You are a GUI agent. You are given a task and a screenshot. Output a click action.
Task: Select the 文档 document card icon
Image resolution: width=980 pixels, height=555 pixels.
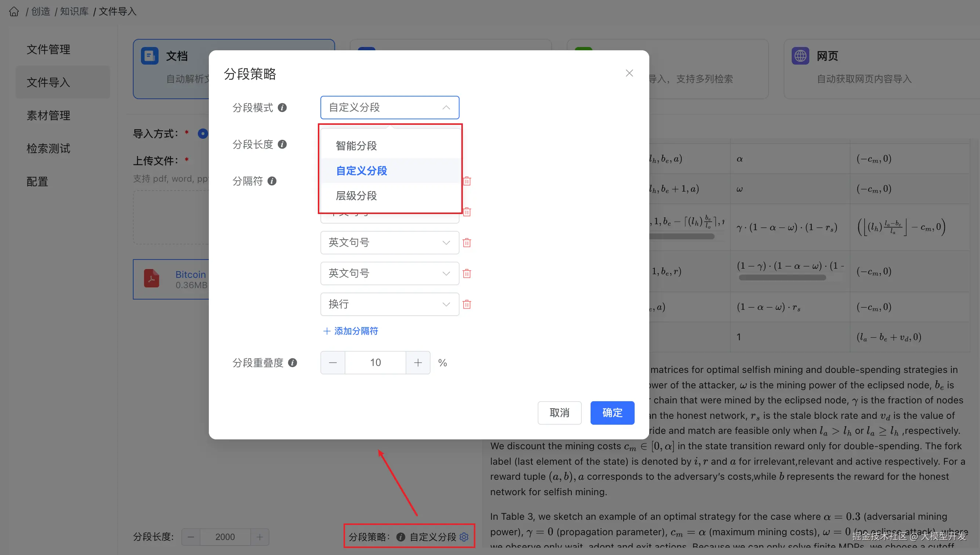pos(149,55)
